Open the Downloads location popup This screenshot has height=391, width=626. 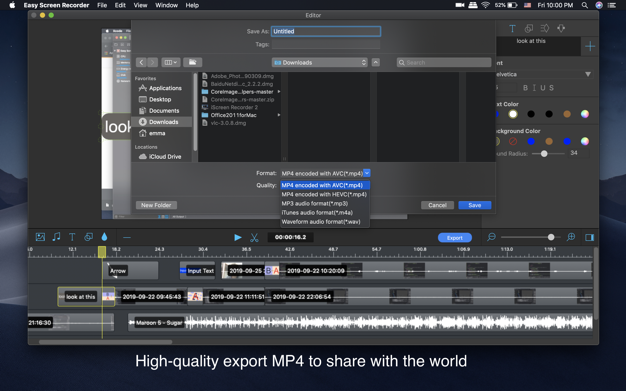(x=319, y=62)
